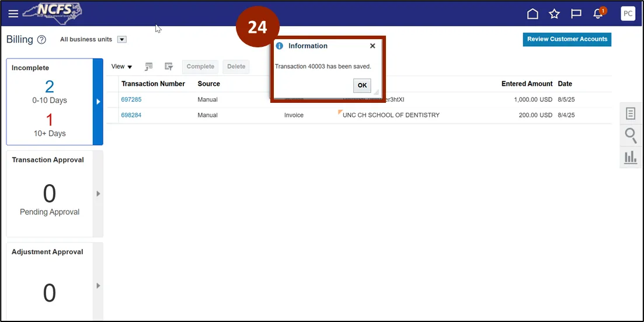Select the Incomplete infotile
The width and height of the screenshot is (644, 322).
tap(50, 101)
